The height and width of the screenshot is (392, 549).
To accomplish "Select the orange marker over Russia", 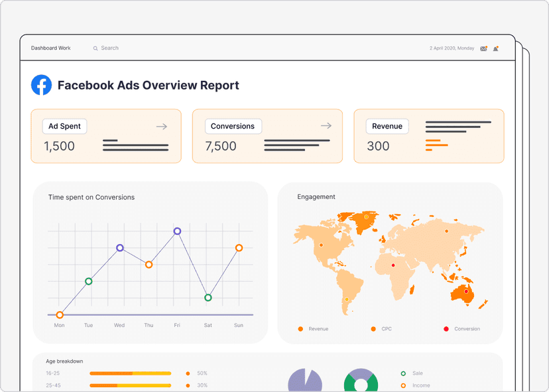I will pyautogui.click(x=446, y=231).
